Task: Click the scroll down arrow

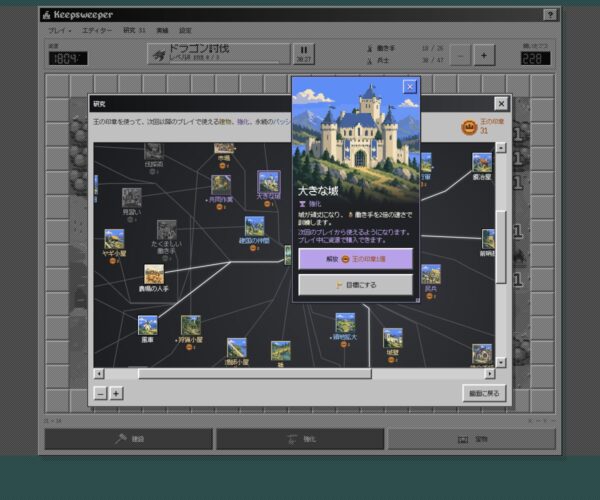Action: click(501, 362)
